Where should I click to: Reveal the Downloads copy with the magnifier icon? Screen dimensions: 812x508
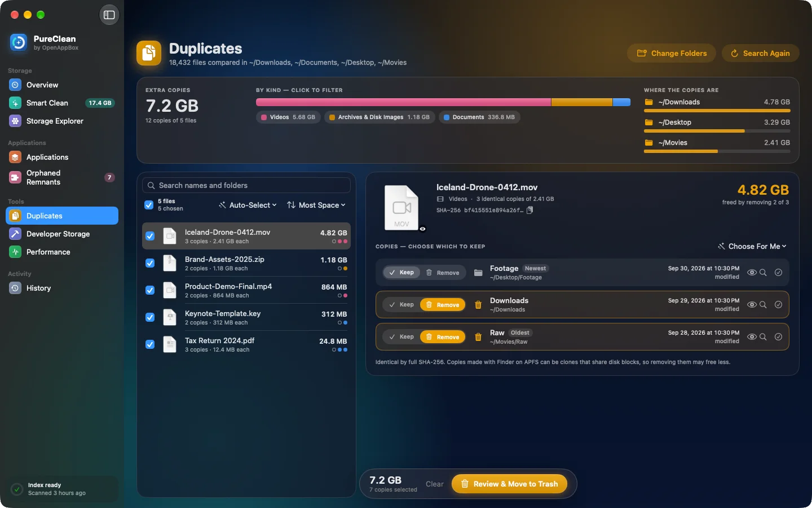[763, 305]
